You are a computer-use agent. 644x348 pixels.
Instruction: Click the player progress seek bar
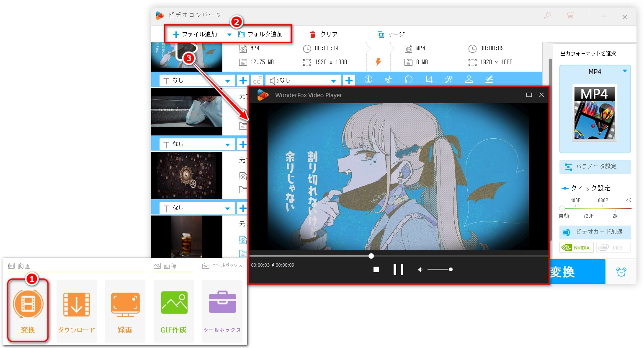(398, 256)
